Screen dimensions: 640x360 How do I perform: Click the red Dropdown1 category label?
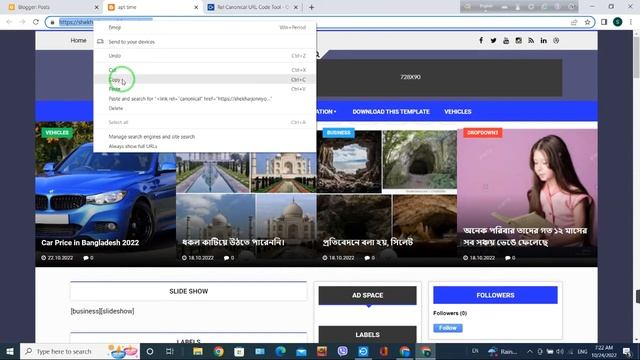pyautogui.click(x=482, y=133)
